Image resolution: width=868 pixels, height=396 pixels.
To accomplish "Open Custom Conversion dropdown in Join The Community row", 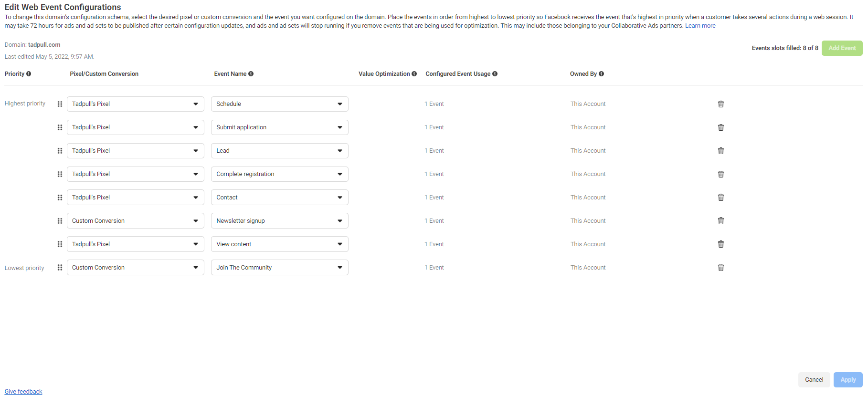I will click(x=136, y=268).
